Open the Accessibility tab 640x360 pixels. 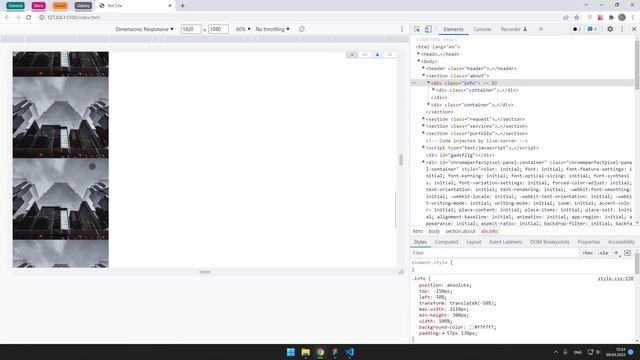click(x=621, y=242)
